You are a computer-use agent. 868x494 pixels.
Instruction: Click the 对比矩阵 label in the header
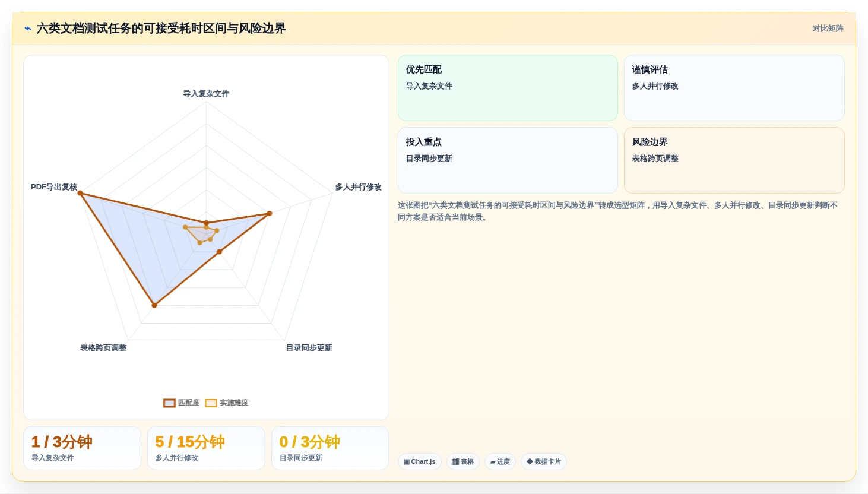[828, 28]
